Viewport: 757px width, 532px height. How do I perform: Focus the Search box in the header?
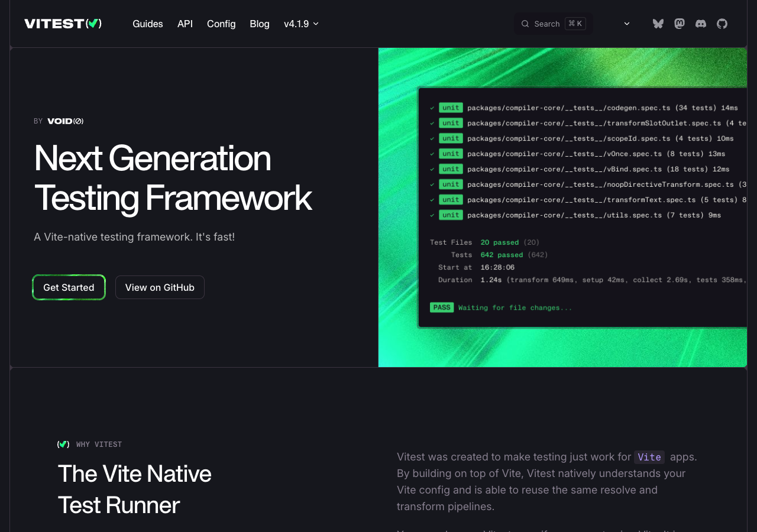pyautogui.click(x=553, y=24)
